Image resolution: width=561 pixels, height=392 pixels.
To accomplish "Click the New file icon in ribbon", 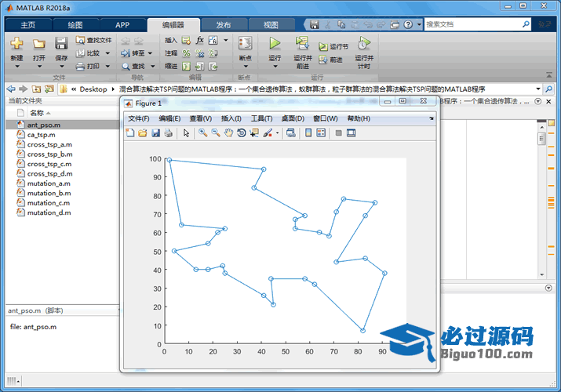I will (16, 44).
